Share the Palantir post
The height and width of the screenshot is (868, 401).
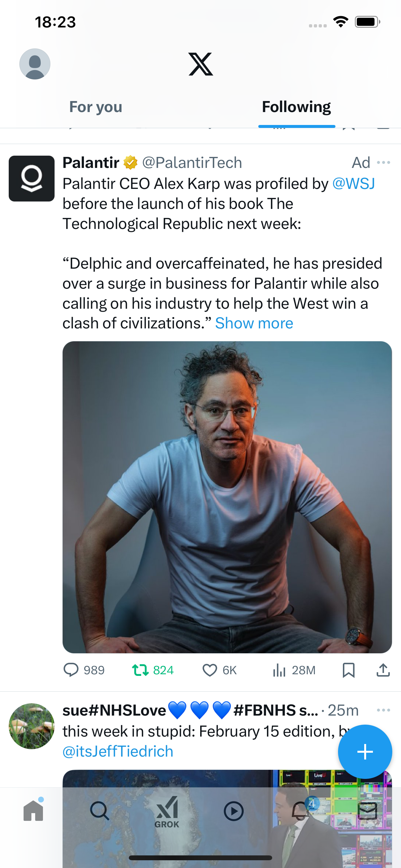coord(383,670)
